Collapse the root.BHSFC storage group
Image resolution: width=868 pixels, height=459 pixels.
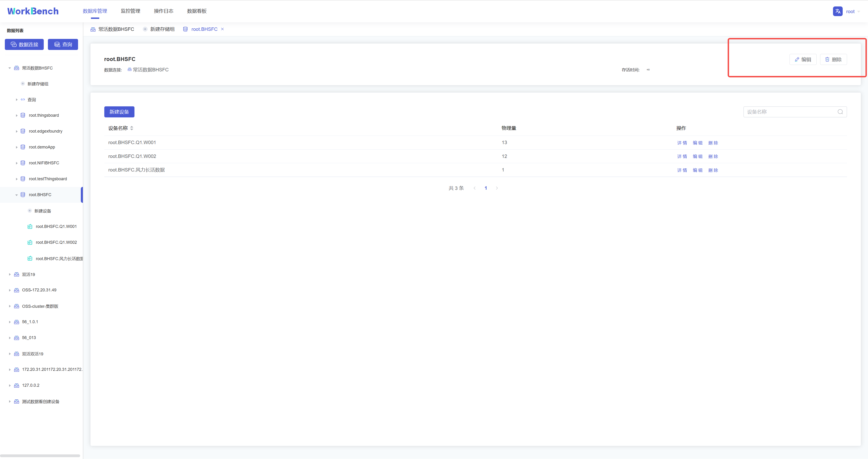[16, 195]
